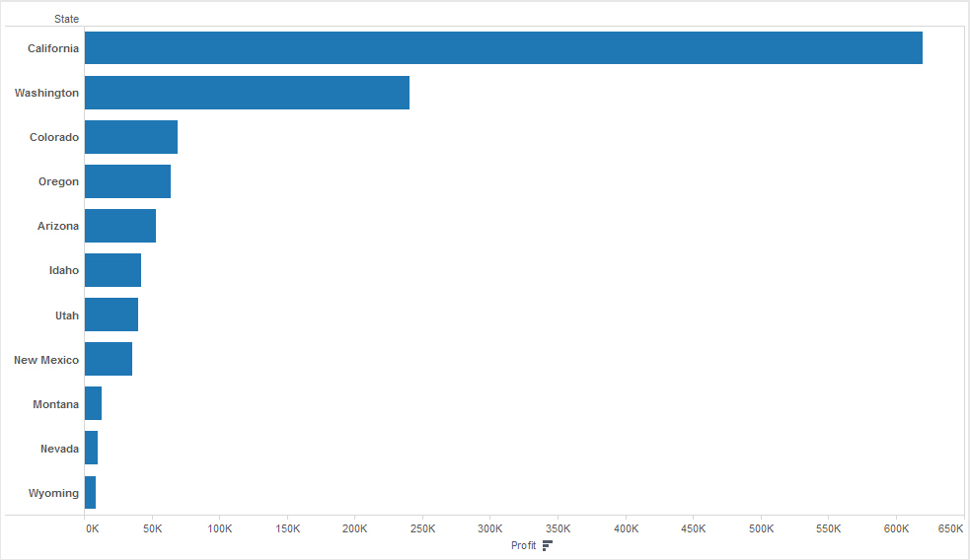The width and height of the screenshot is (970, 560).
Task: Click the 650K axis tick label
Action: click(x=950, y=529)
